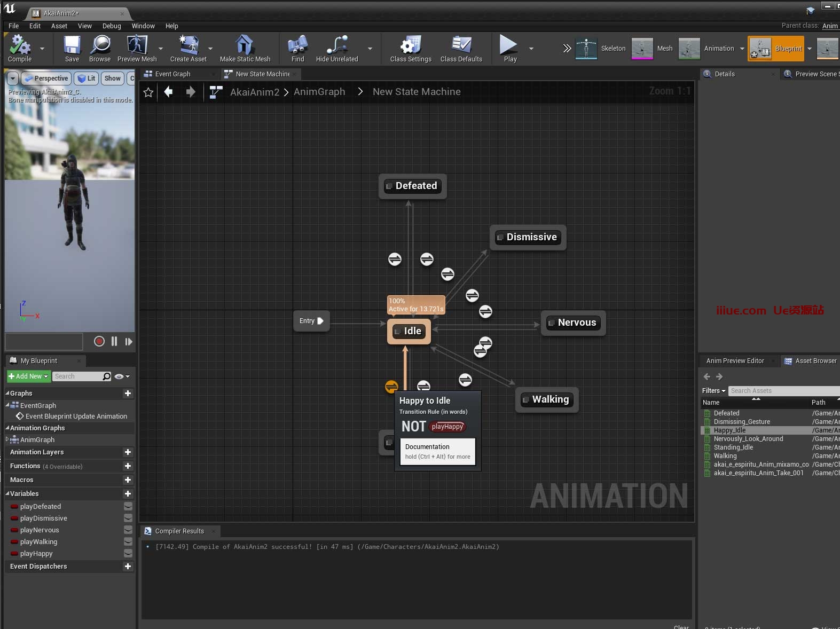Expand the AnimGraph tree item
The width and height of the screenshot is (840, 629).
[7, 439]
